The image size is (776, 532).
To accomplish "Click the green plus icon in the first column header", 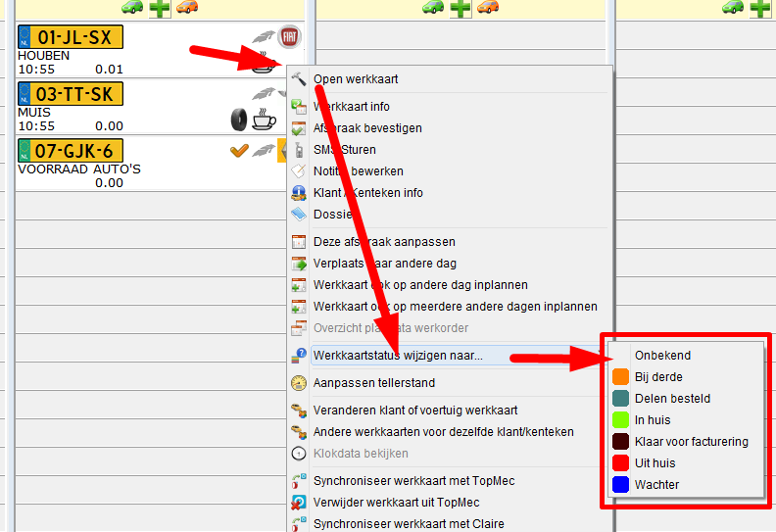I will tap(160, 9).
